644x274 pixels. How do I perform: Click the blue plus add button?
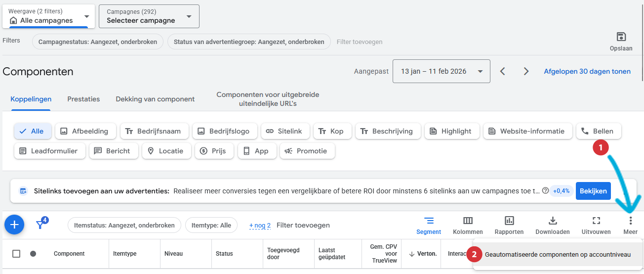click(14, 225)
